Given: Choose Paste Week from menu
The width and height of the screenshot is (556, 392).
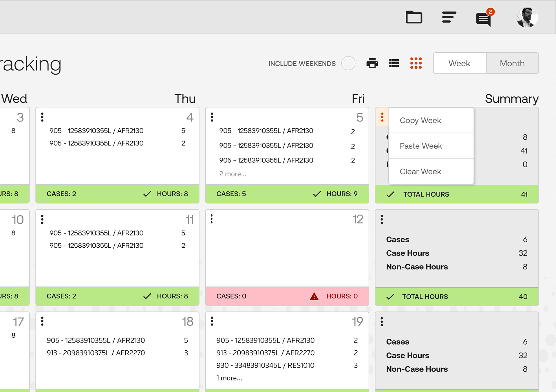Looking at the screenshot, I should pos(431,146).
